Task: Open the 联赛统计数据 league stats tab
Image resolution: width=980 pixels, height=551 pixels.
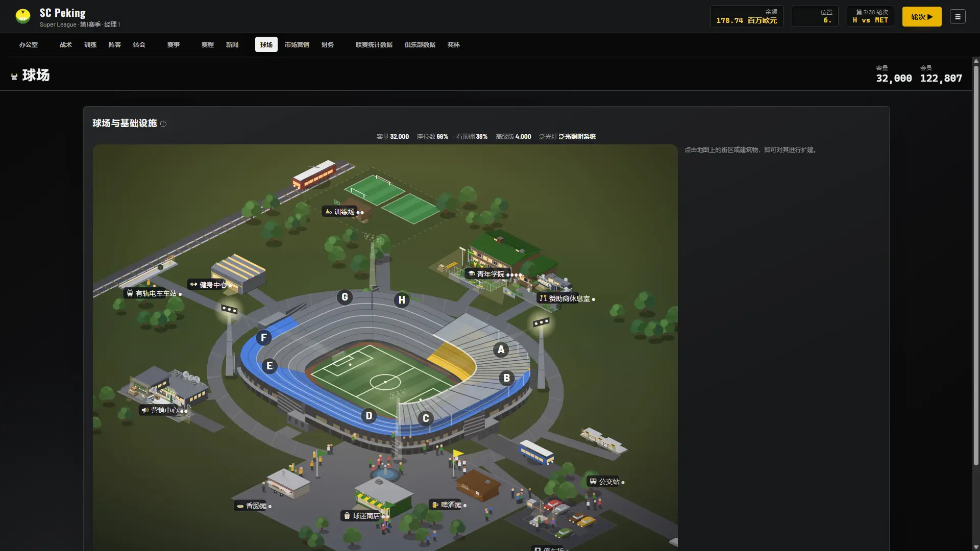Action: click(x=374, y=45)
